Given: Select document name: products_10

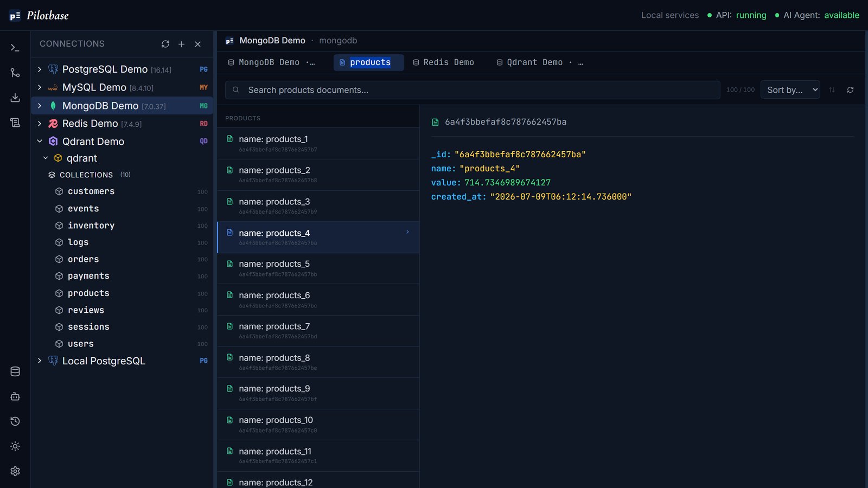Looking at the screenshot, I should pos(318,425).
